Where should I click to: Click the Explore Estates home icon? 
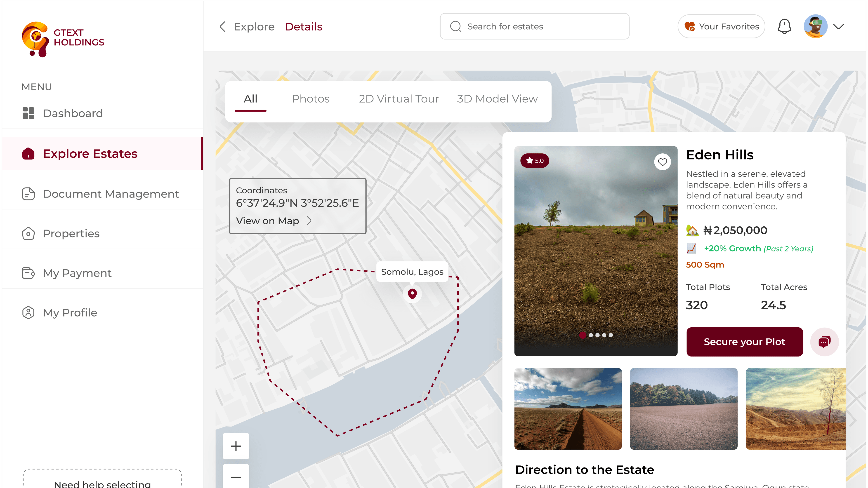(x=28, y=154)
